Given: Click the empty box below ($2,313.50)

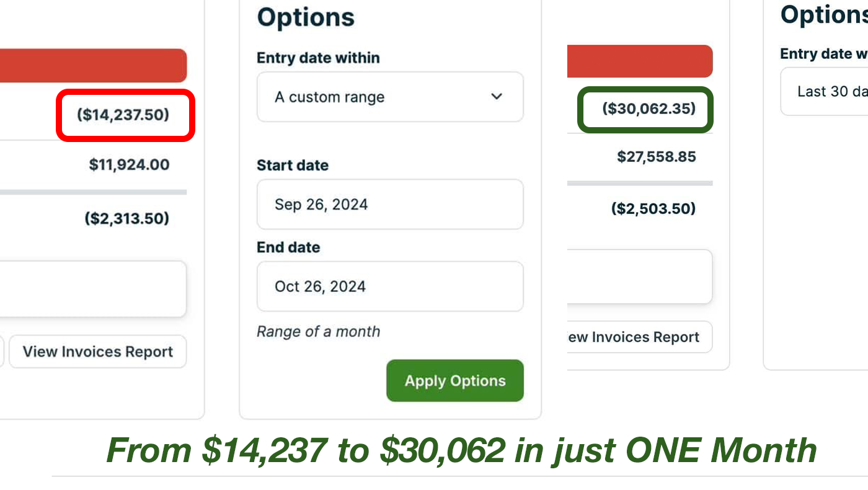Looking at the screenshot, I should (x=93, y=289).
